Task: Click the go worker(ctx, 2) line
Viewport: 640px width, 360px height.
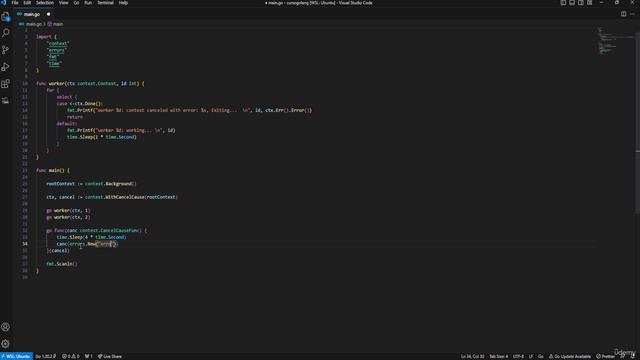Action: click(68, 217)
